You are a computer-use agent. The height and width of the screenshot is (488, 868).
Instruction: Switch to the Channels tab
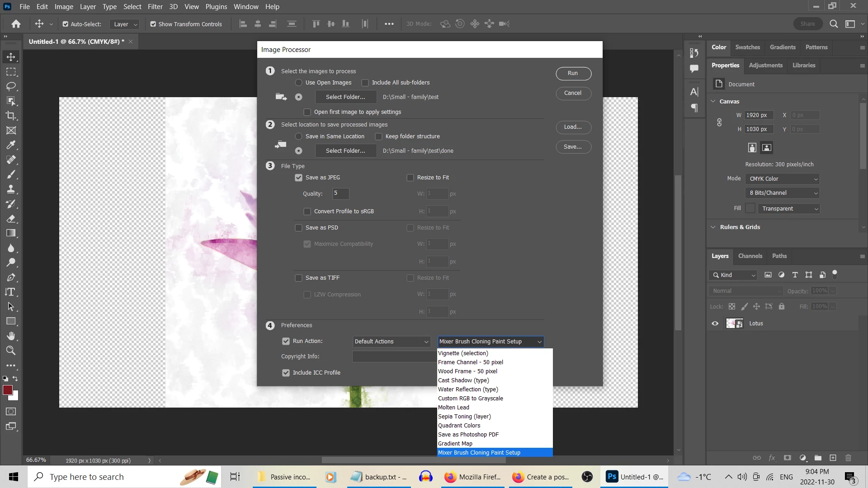pos(750,256)
